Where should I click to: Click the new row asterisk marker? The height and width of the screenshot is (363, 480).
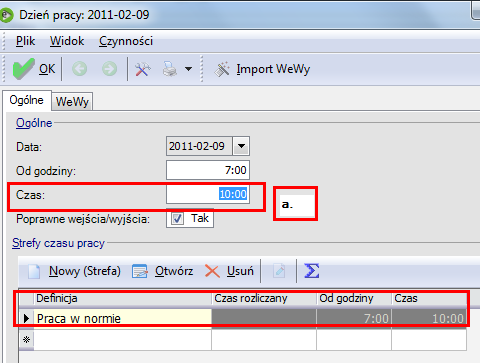click(x=26, y=340)
